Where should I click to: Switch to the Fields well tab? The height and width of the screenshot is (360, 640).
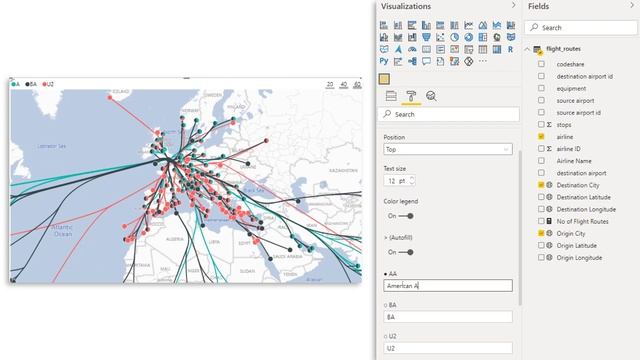pyautogui.click(x=391, y=96)
